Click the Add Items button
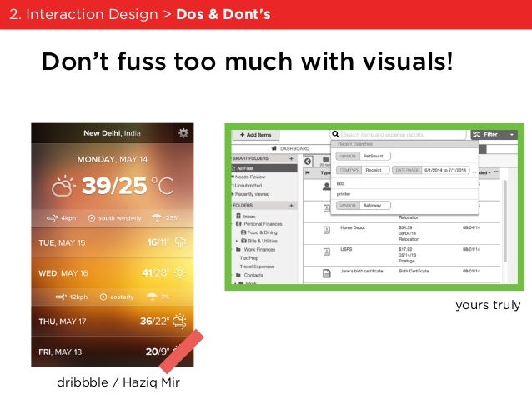The width and height of the screenshot is (532, 399). [x=256, y=135]
